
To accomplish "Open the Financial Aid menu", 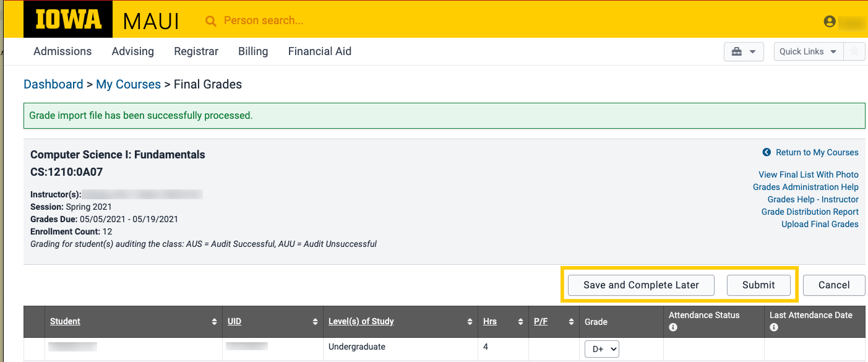I will tap(319, 51).
